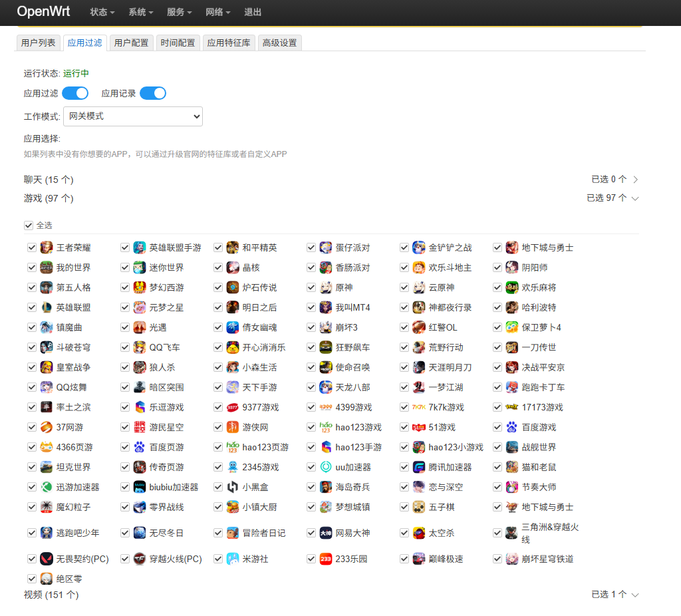
Task: Click the 网易大神 icon
Action: click(x=326, y=533)
